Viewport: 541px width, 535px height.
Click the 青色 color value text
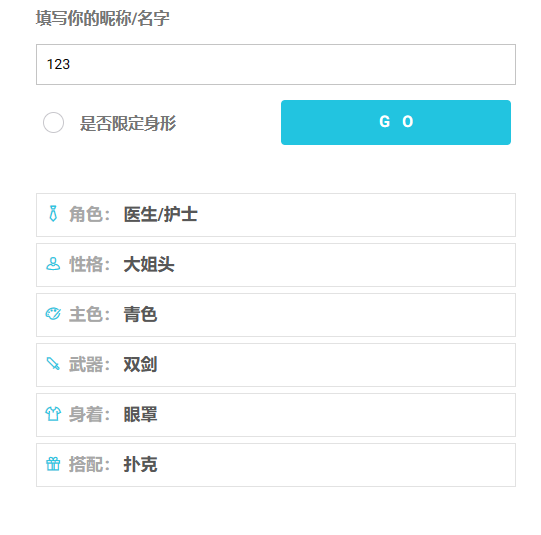coord(140,314)
